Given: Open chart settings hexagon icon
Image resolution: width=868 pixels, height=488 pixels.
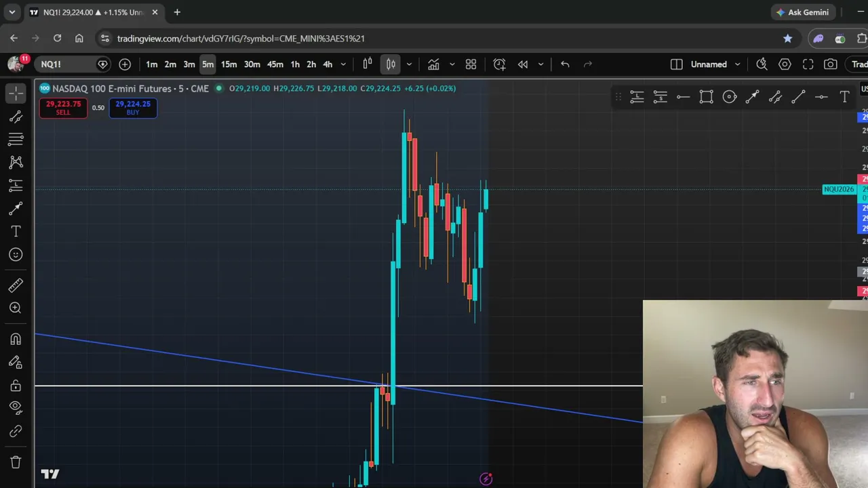Looking at the screenshot, I should (x=785, y=64).
